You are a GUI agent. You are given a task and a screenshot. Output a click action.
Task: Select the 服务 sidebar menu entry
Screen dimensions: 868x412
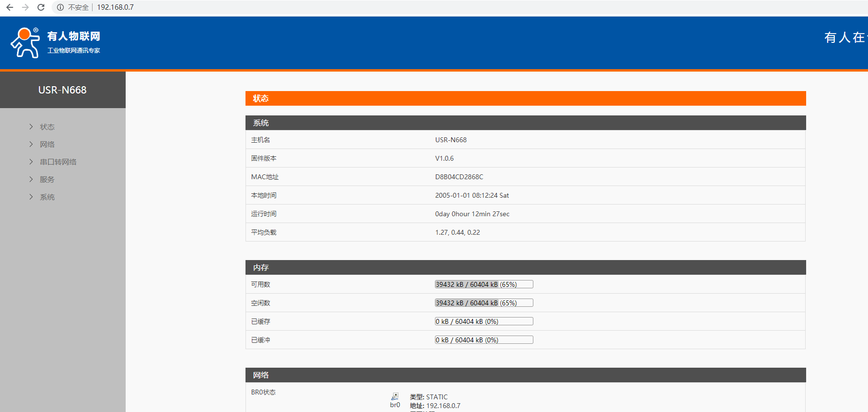(x=47, y=179)
